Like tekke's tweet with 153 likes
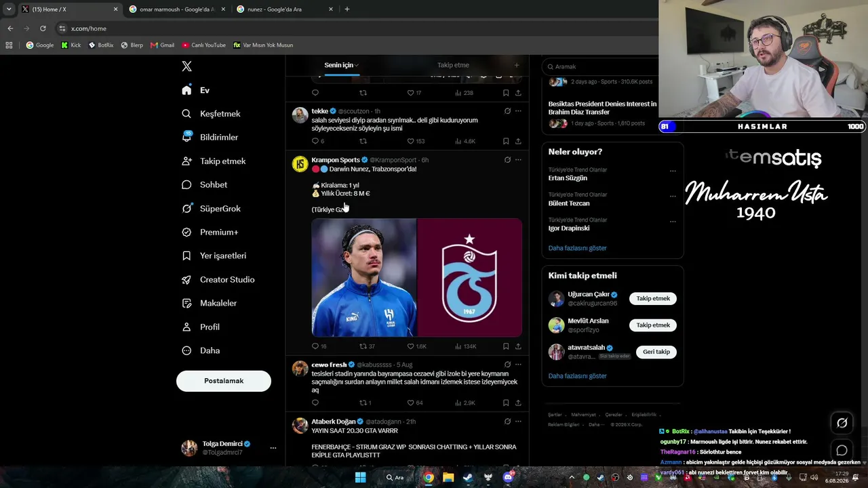Image resolution: width=868 pixels, height=488 pixels. [416, 141]
